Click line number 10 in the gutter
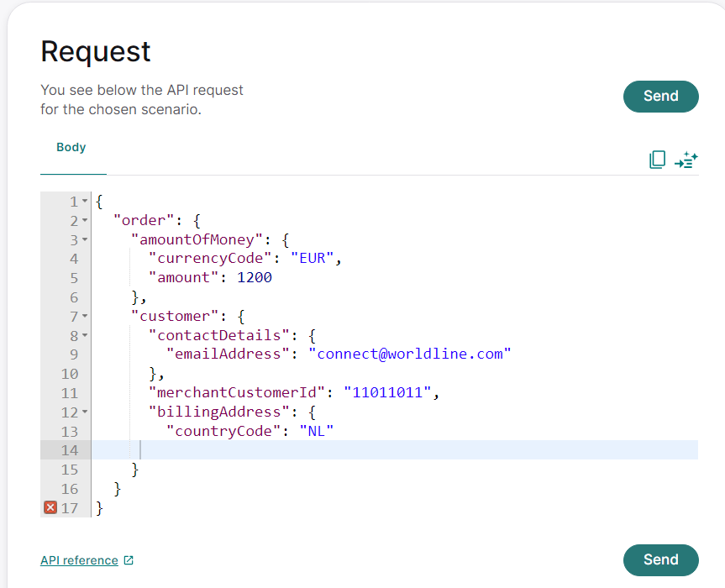 click(70, 374)
